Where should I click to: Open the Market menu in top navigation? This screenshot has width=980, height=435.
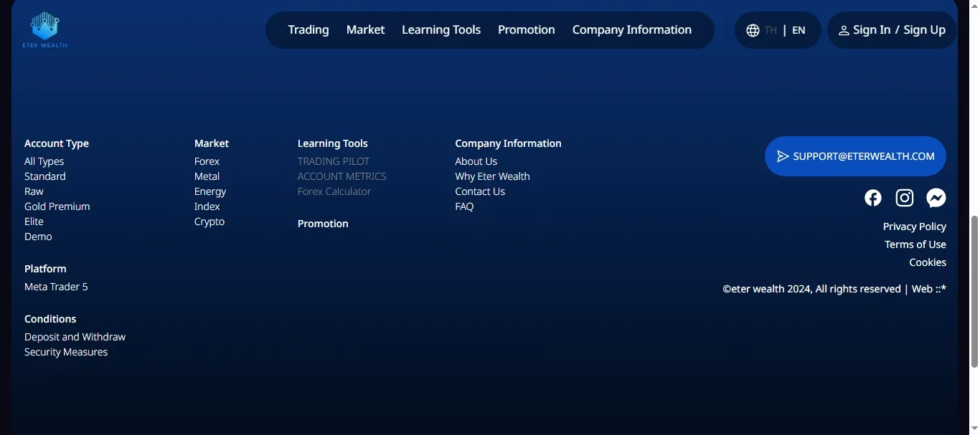366,30
